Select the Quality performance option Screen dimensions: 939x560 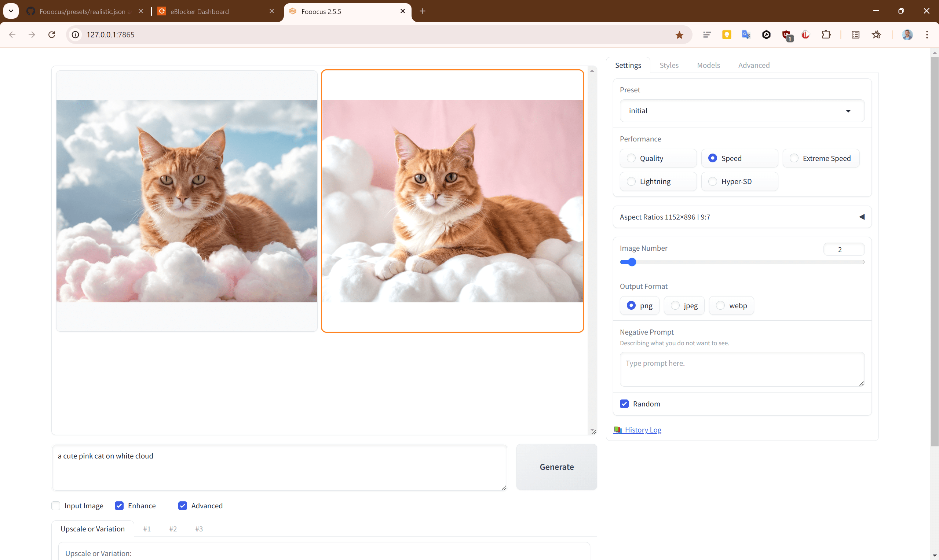631,158
